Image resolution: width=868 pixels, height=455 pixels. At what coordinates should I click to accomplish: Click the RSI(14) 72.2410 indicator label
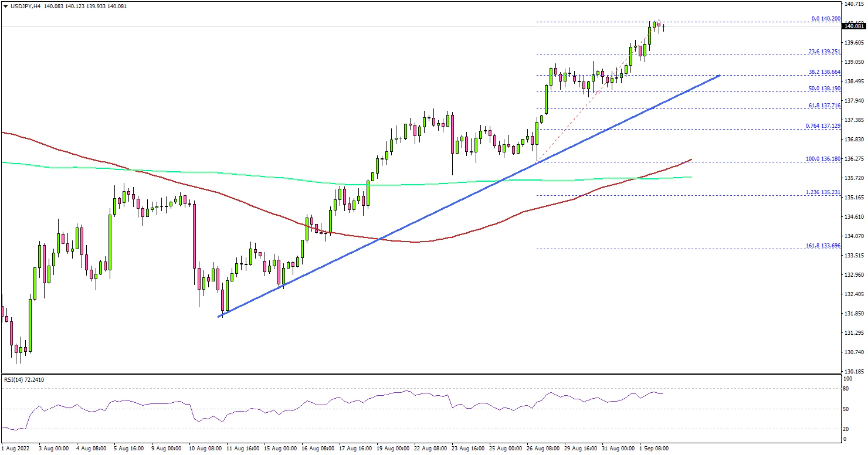pos(24,380)
